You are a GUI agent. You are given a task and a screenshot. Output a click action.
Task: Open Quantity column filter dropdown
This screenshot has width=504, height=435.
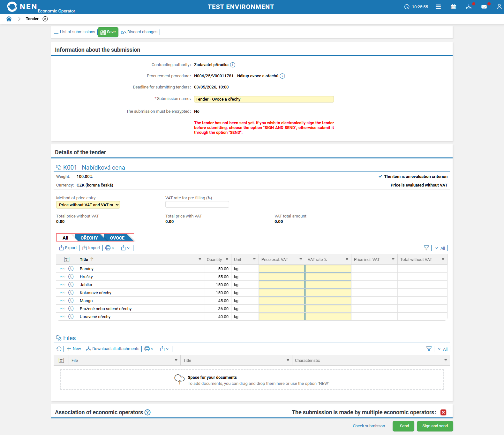click(x=227, y=259)
